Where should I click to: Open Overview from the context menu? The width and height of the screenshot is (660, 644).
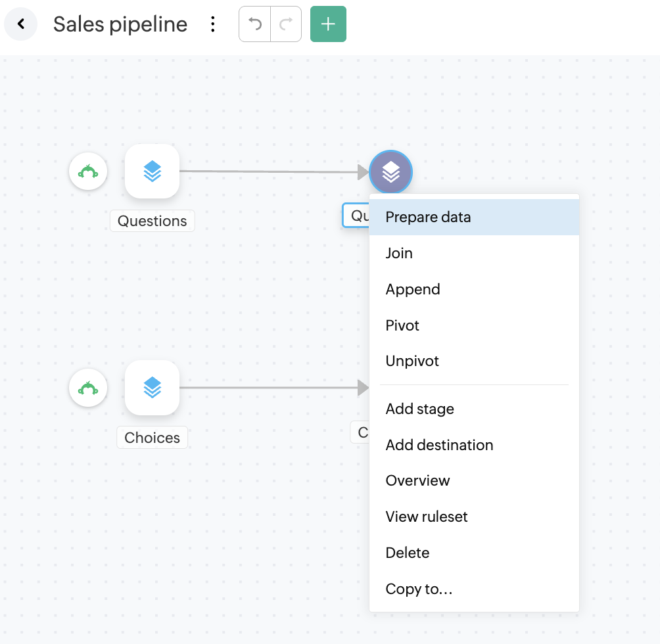(417, 480)
